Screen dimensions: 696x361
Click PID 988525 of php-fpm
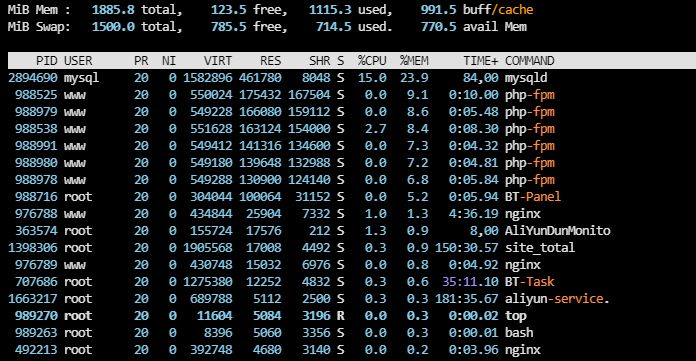[36, 95]
